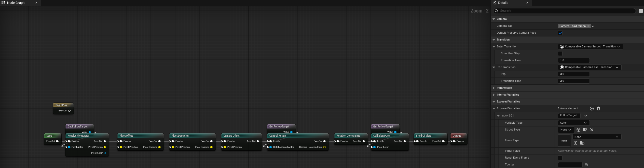Open Details panel property matrix settings icon

click(641, 11)
